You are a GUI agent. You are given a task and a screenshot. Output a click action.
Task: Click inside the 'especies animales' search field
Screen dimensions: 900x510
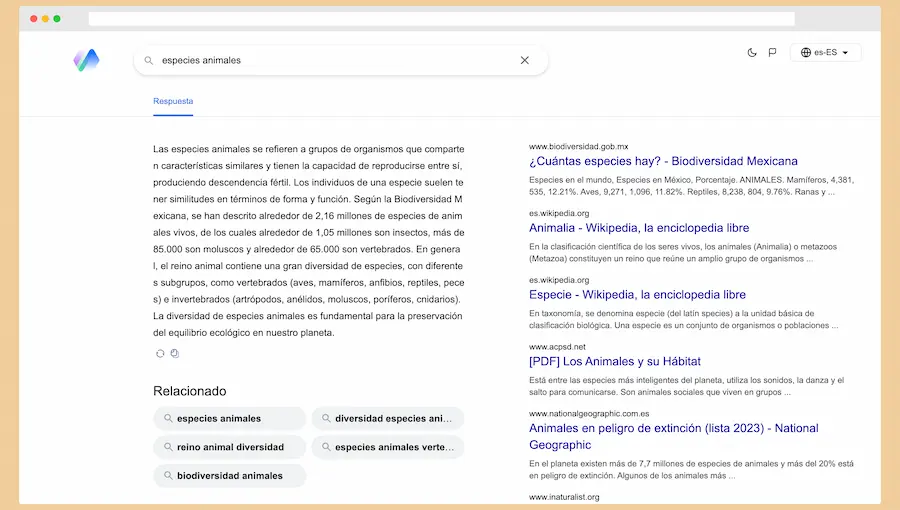(x=330, y=60)
